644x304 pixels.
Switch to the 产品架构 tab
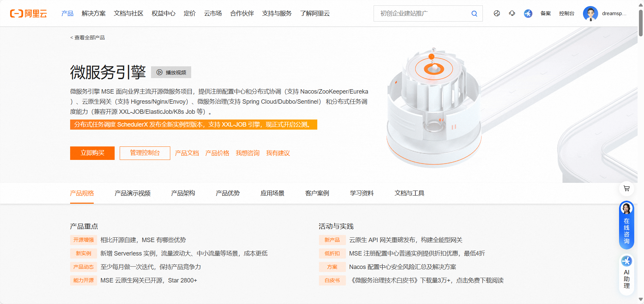(183, 193)
